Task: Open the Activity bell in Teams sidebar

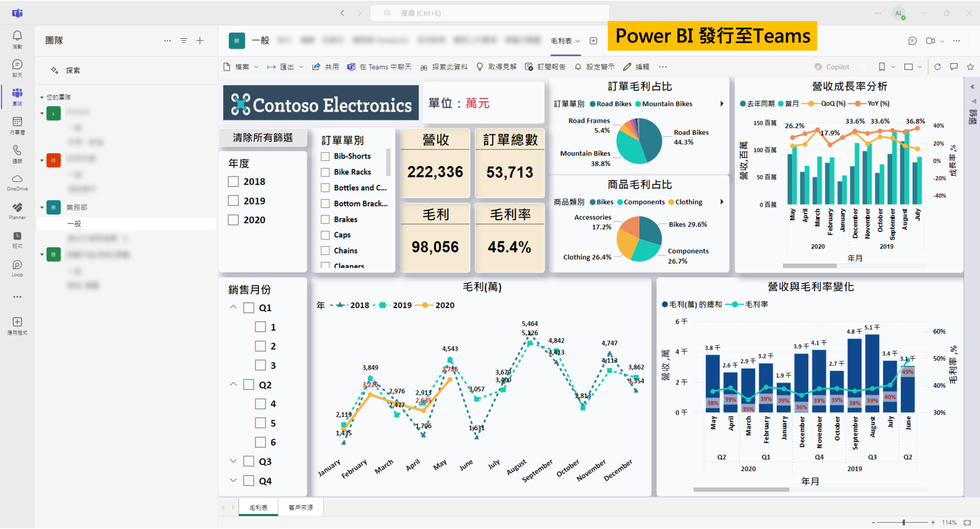Action: point(17,36)
